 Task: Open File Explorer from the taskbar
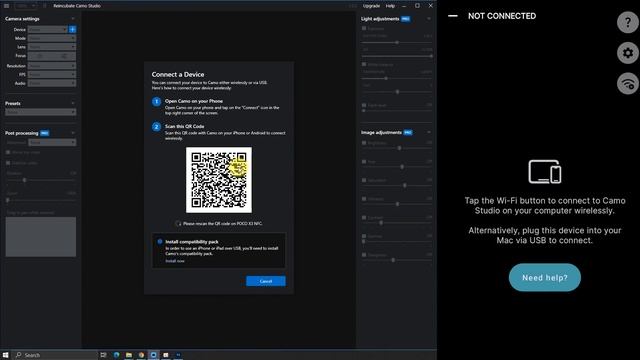(129, 355)
